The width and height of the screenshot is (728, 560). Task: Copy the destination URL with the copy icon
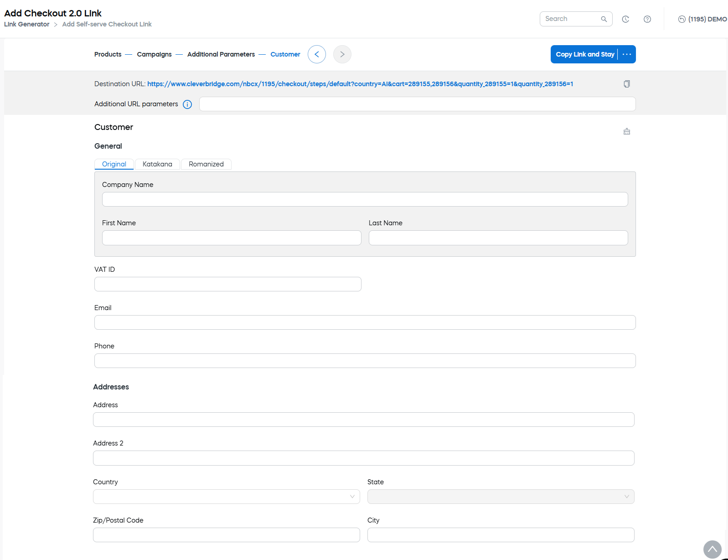(626, 84)
